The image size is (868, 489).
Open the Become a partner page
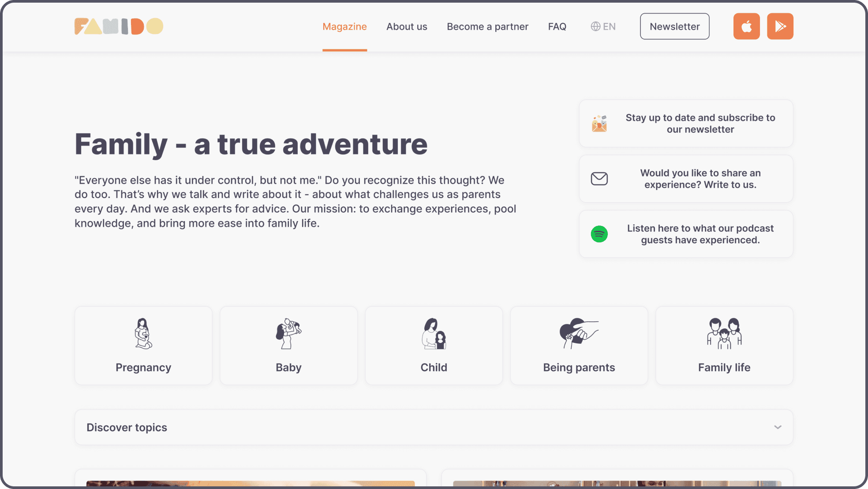click(x=487, y=26)
